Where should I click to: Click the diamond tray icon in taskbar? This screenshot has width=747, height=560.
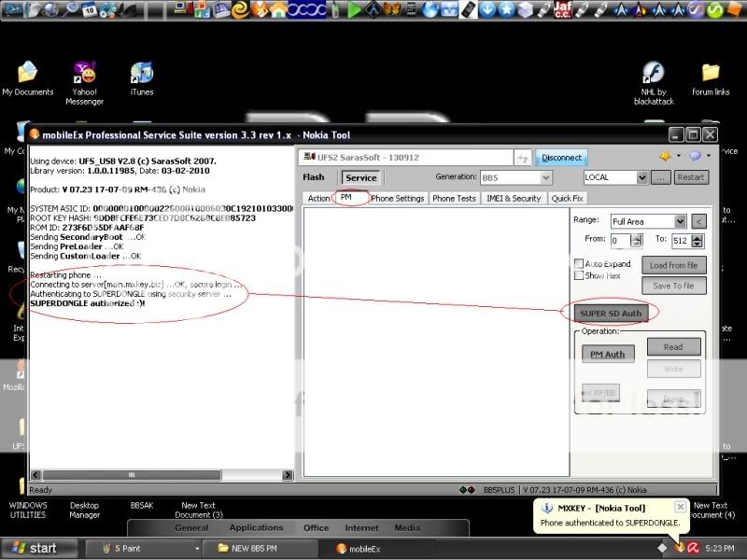[x=662, y=548]
